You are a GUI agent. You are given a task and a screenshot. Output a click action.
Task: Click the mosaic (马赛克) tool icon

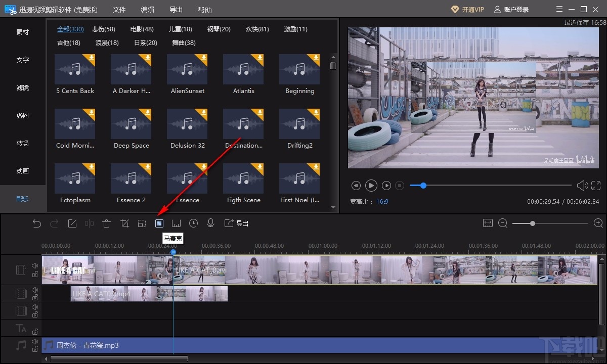pos(159,223)
